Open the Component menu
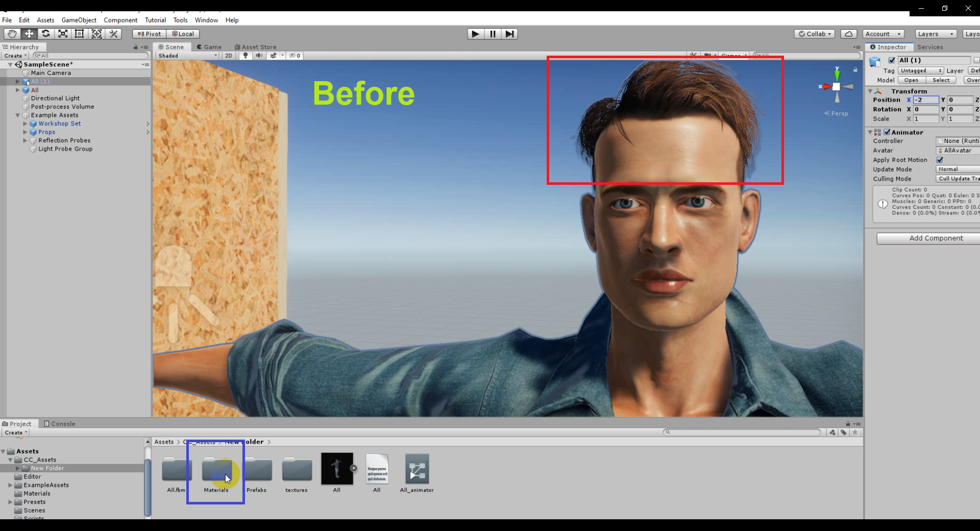Viewport: 980px width, 531px height. pyautogui.click(x=120, y=20)
